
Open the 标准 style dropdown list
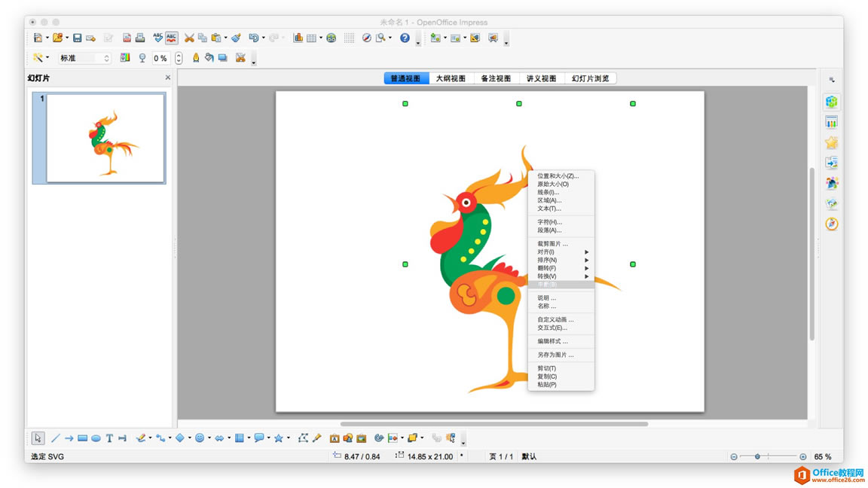click(x=105, y=57)
